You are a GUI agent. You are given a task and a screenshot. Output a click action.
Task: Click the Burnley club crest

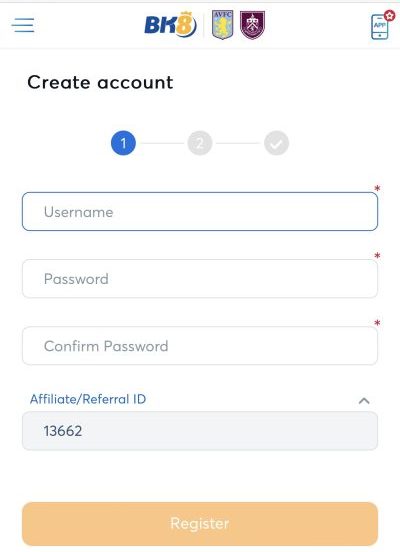252,25
